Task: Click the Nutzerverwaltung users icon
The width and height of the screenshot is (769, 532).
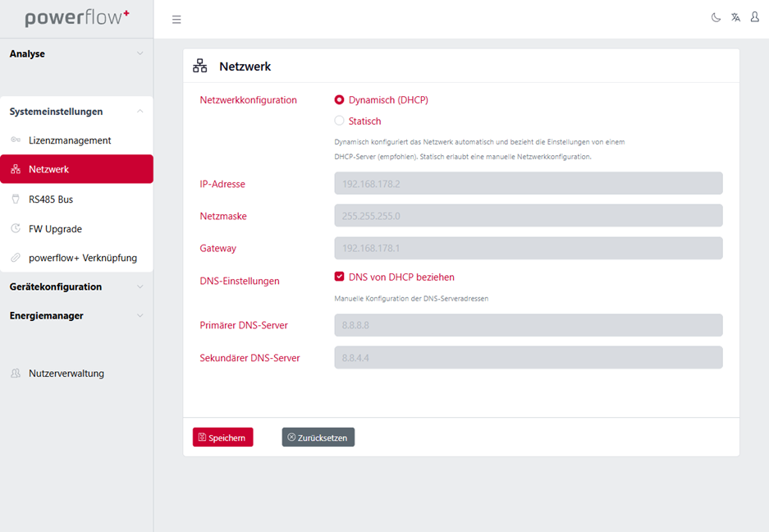Action: tap(16, 373)
